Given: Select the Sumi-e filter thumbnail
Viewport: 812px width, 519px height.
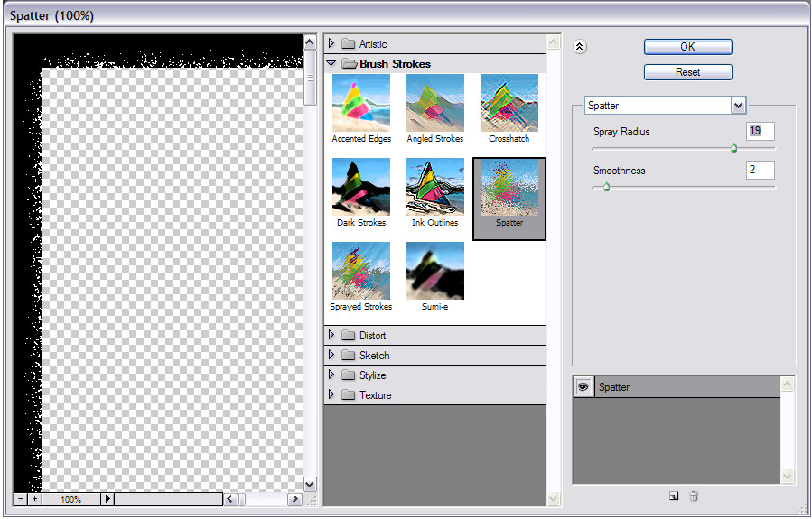Looking at the screenshot, I should [435, 271].
